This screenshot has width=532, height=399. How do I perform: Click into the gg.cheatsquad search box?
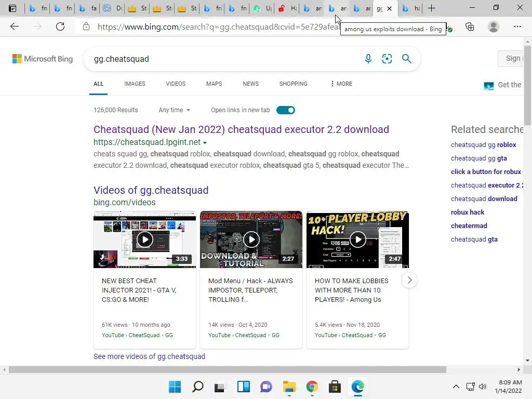point(224,59)
